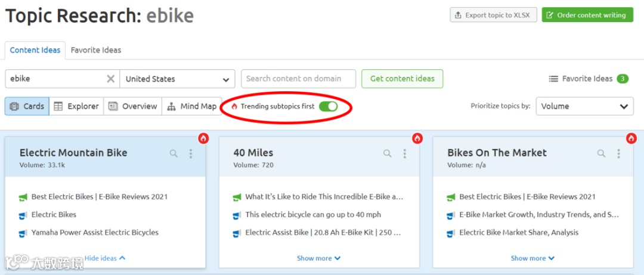Open Electric Bike Market Share, Analysis idea
The width and height of the screenshot is (644, 275).
519,232
